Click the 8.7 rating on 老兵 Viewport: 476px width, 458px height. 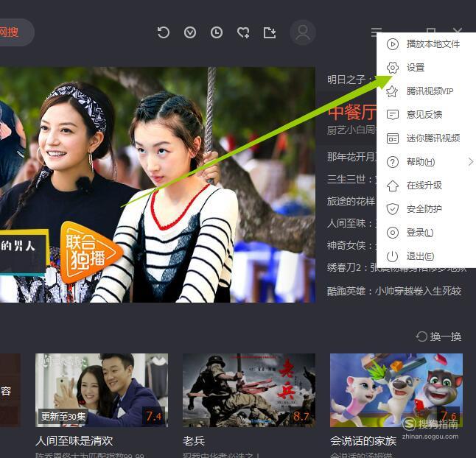point(301,416)
